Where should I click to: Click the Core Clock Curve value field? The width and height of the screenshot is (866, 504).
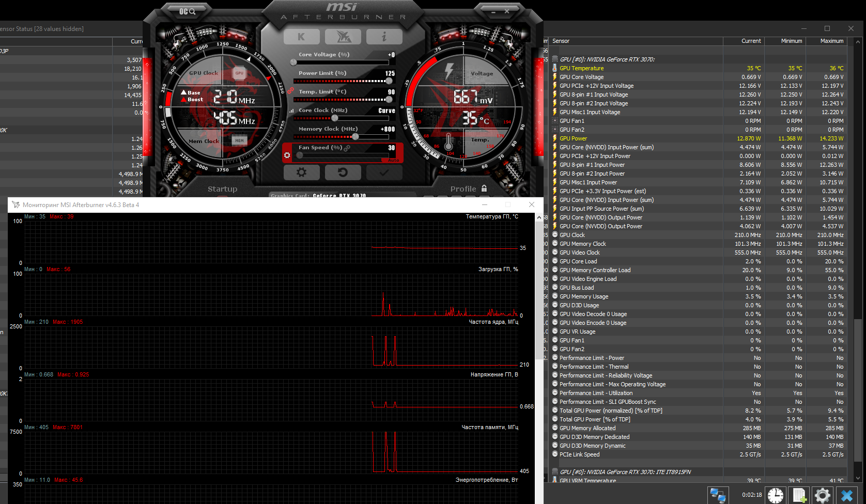[386, 111]
